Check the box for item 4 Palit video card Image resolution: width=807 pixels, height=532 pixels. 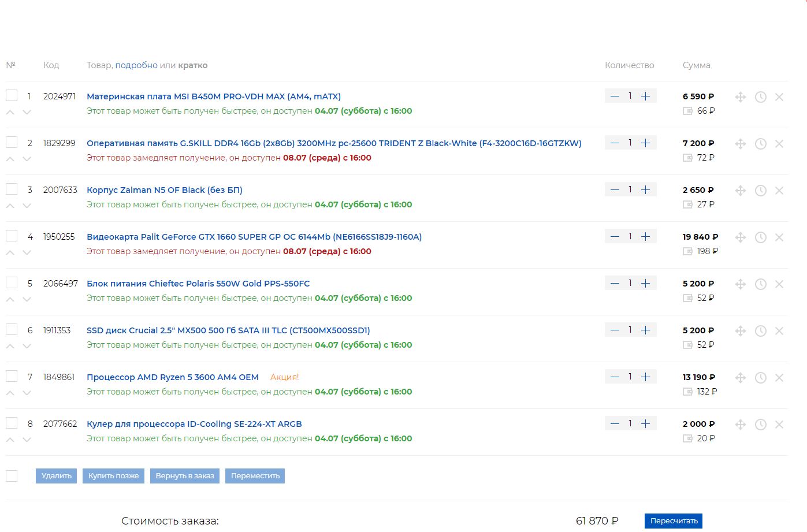[x=12, y=236]
